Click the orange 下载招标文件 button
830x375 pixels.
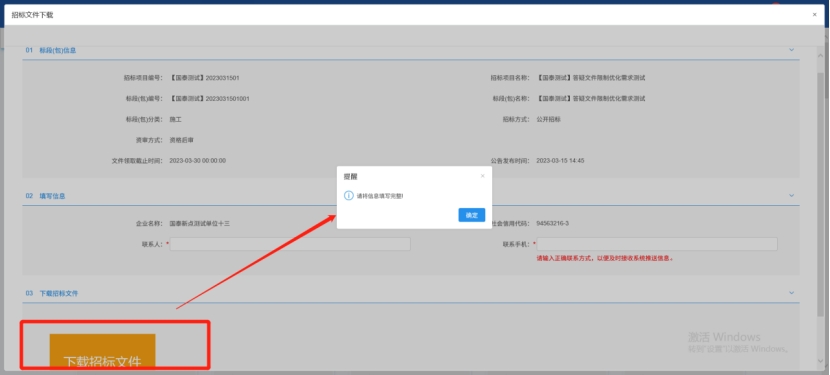(103, 352)
